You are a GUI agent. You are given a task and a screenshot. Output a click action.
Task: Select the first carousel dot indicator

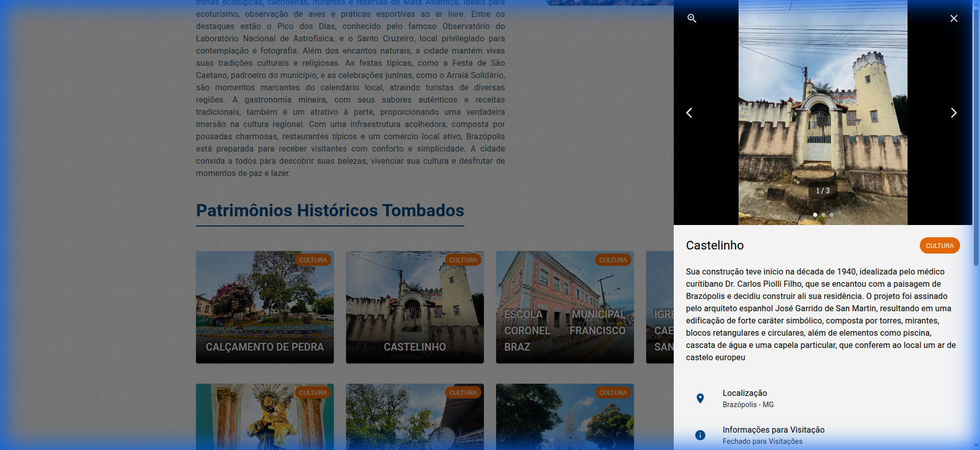[815, 215]
